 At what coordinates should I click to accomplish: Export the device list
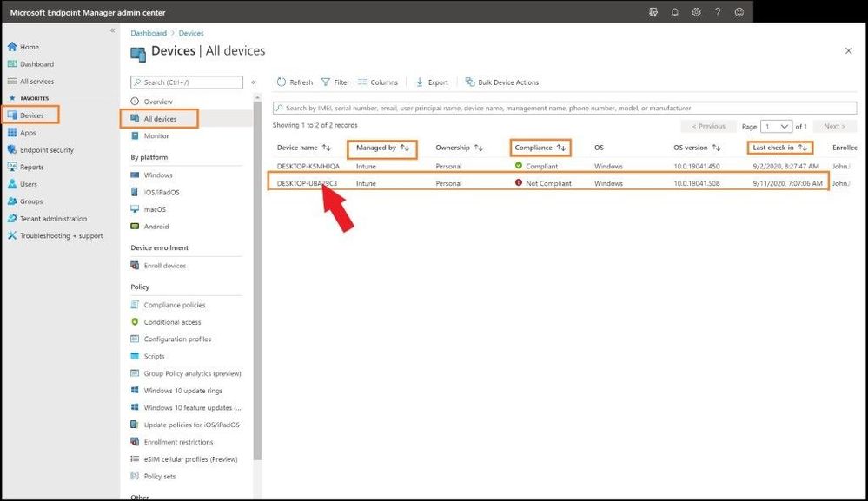[x=432, y=82]
